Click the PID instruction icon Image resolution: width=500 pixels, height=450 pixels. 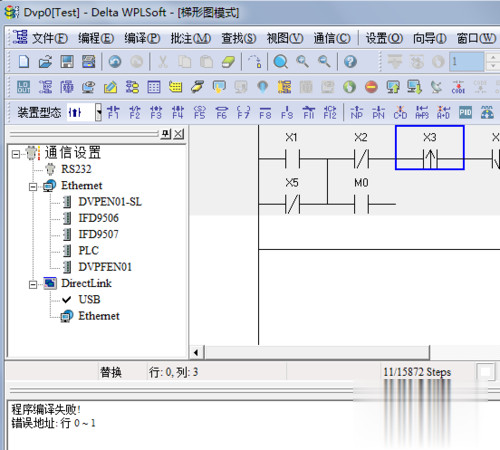coord(465,112)
